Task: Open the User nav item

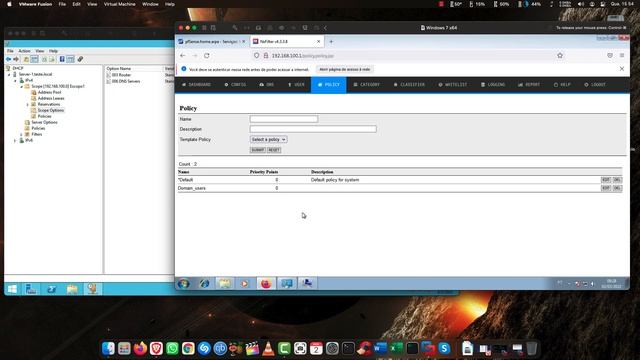Action: [296, 84]
